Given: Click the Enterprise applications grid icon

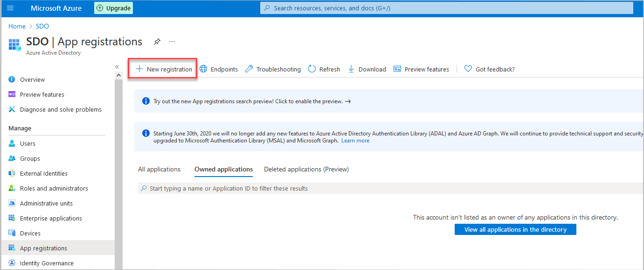Looking at the screenshot, I should click(12, 218).
